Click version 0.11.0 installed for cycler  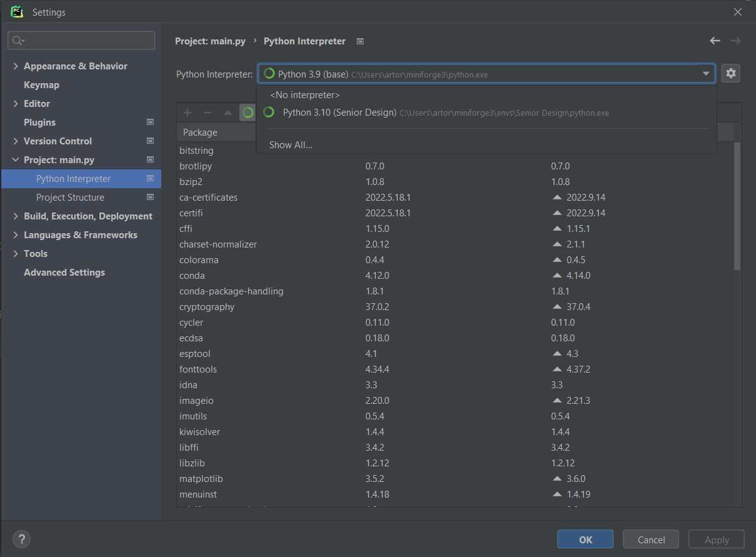[377, 323]
